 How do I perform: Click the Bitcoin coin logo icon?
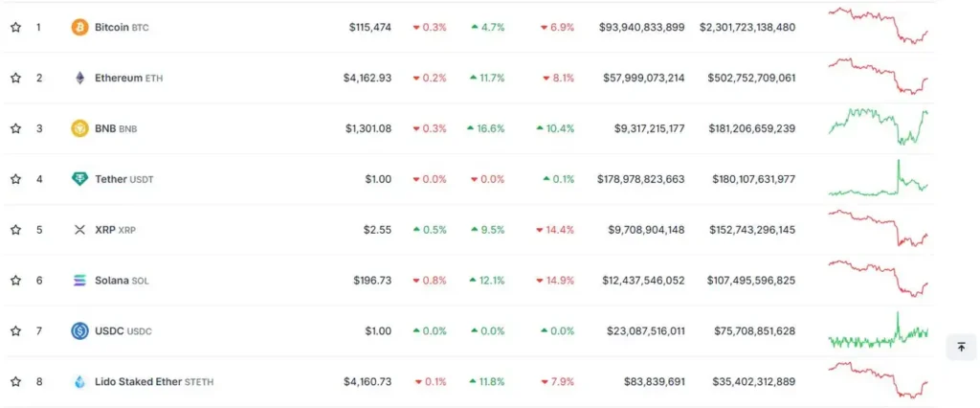click(79, 28)
